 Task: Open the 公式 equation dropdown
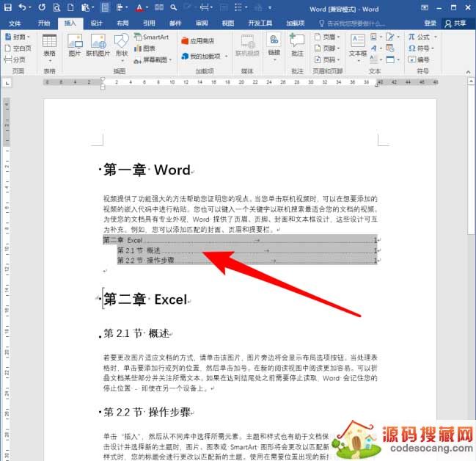click(422, 36)
